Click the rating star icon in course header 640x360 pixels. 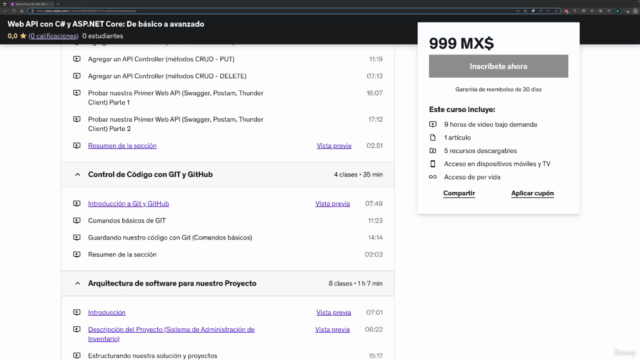[23, 36]
